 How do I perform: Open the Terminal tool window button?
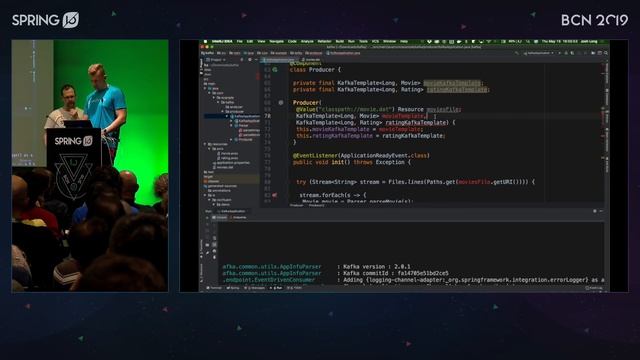pyautogui.click(x=215, y=288)
